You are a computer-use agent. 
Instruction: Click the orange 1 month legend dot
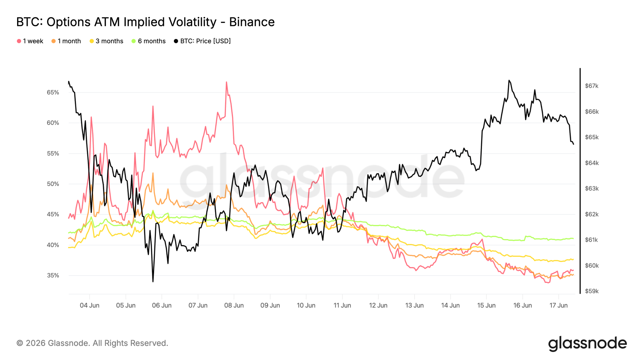pos(53,41)
